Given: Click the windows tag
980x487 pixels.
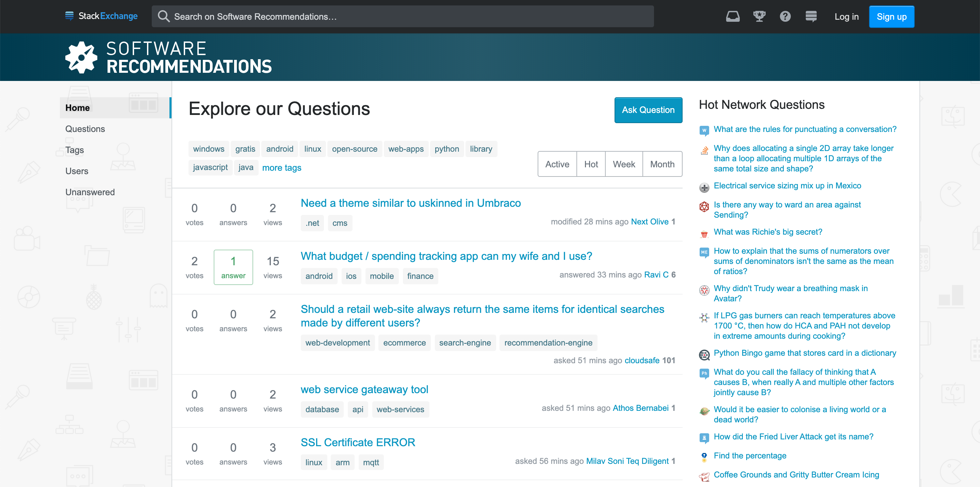Looking at the screenshot, I should point(209,149).
